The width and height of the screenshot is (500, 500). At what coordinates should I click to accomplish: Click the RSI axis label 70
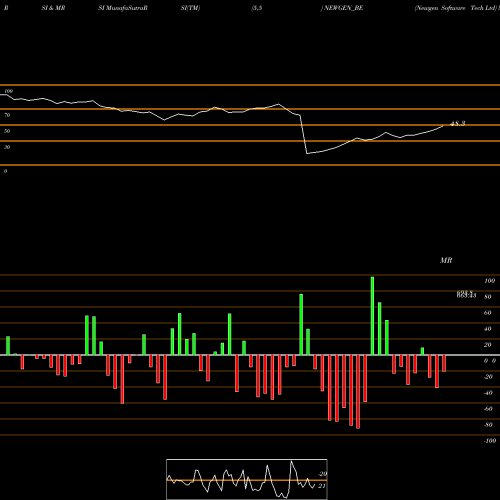click(x=7, y=115)
